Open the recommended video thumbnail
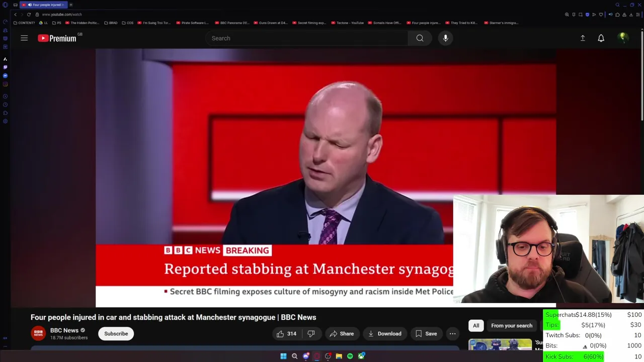 500,344
